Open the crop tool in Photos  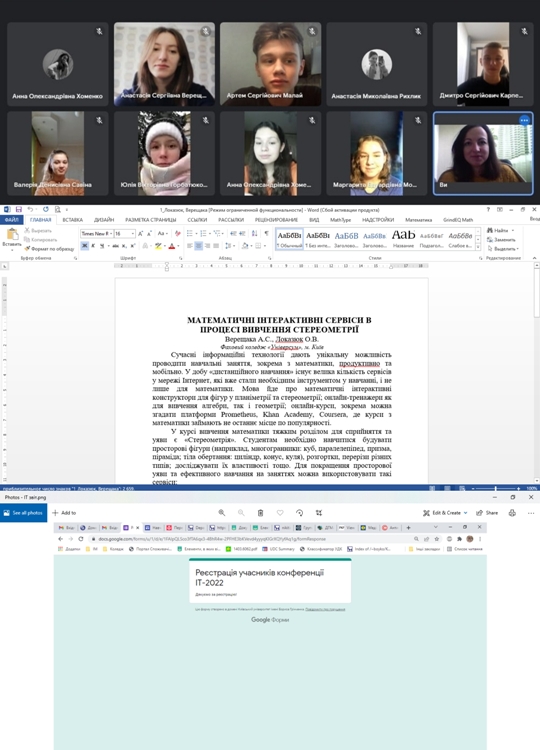319,513
